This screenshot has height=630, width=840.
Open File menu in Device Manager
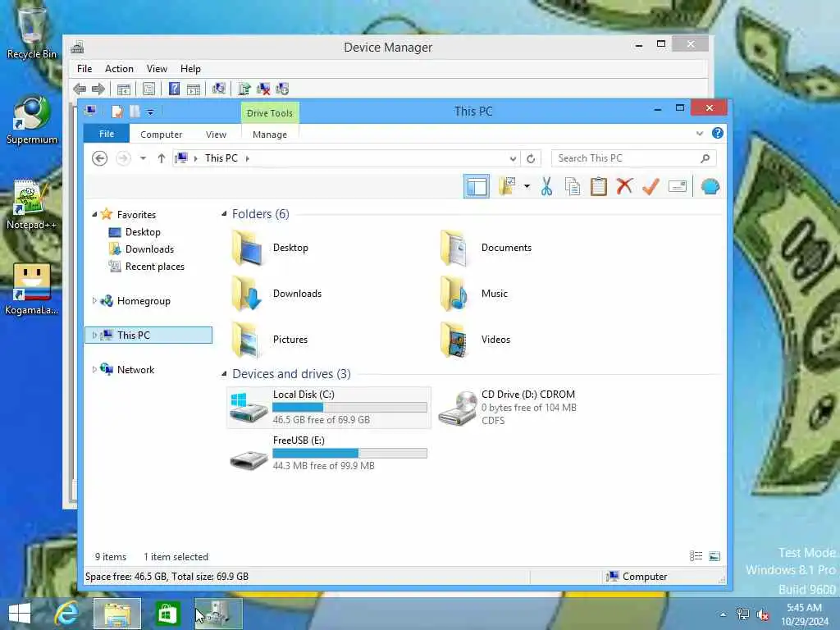click(84, 69)
